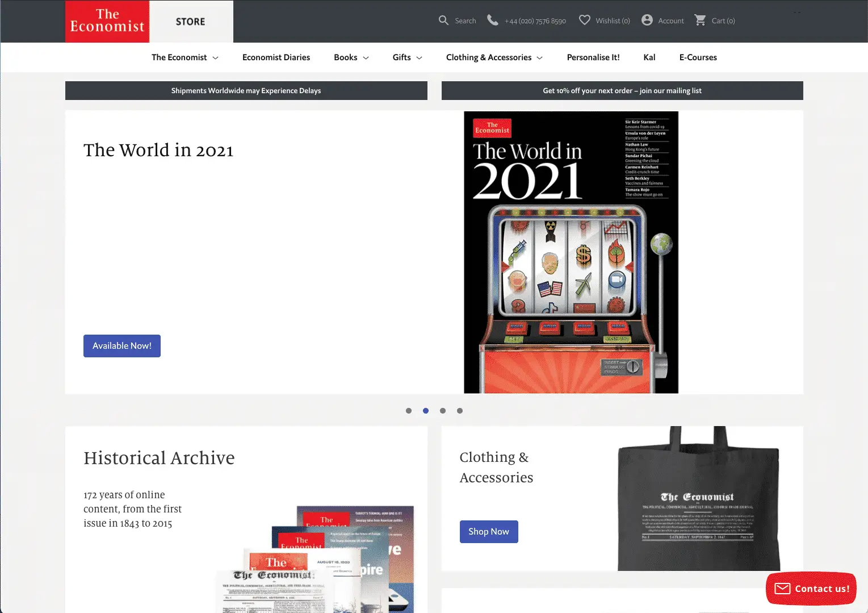The height and width of the screenshot is (613, 868).
Task: Open the Books menu item
Action: click(x=345, y=57)
